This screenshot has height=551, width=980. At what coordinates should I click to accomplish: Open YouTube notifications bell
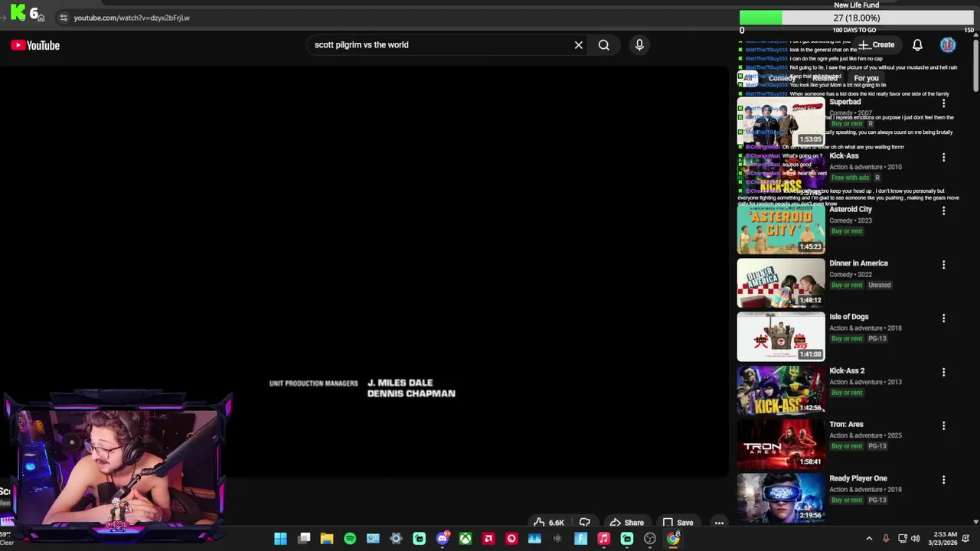pyautogui.click(x=917, y=45)
